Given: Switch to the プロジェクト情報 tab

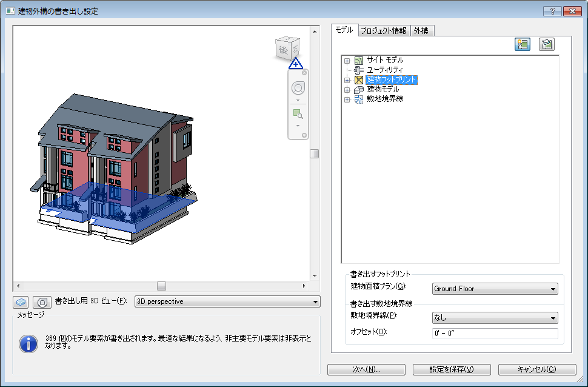Looking at the screenshot, I should (x=384, y=31).
